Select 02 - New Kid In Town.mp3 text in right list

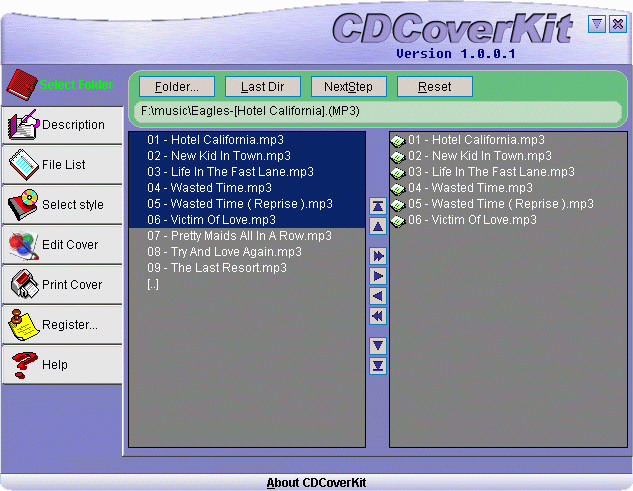coord(480,156)
